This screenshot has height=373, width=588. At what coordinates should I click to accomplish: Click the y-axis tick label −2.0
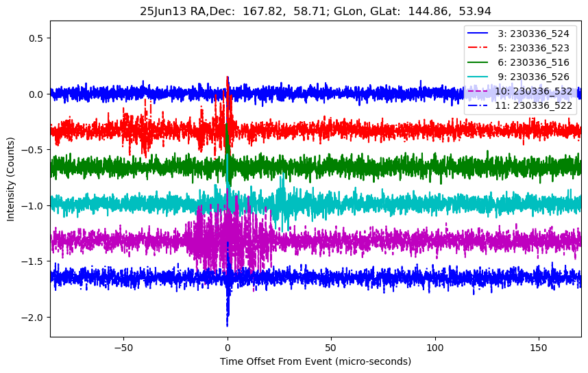(x=34, y=318)
